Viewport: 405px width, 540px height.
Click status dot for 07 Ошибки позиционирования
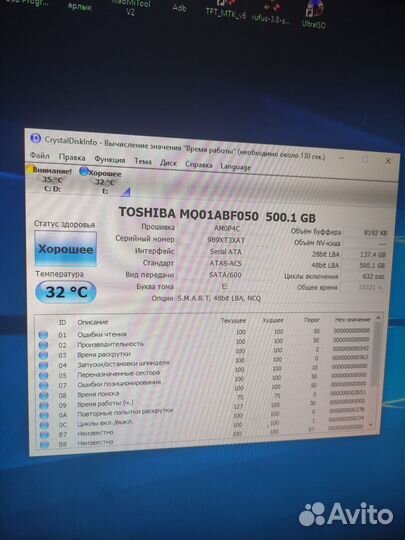coord(44,385)
